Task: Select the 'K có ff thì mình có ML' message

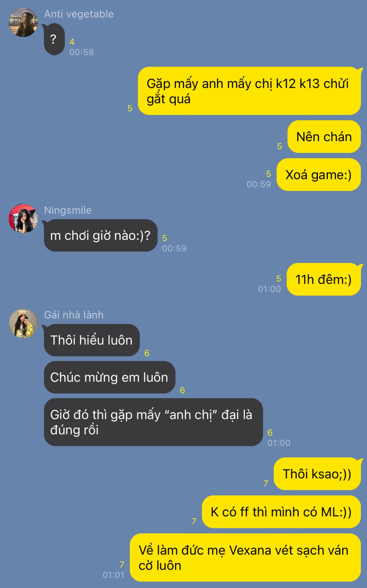Action: (281, 512)
